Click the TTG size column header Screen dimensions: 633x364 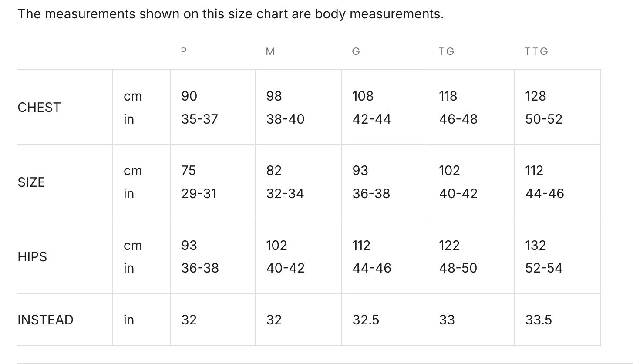536,51
